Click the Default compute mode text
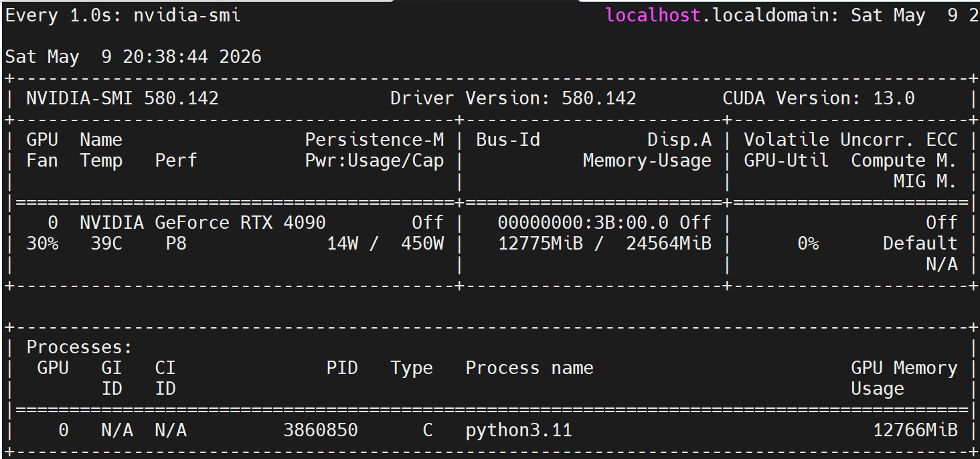This screenshot has height=459, width=980. pos(920,244)
